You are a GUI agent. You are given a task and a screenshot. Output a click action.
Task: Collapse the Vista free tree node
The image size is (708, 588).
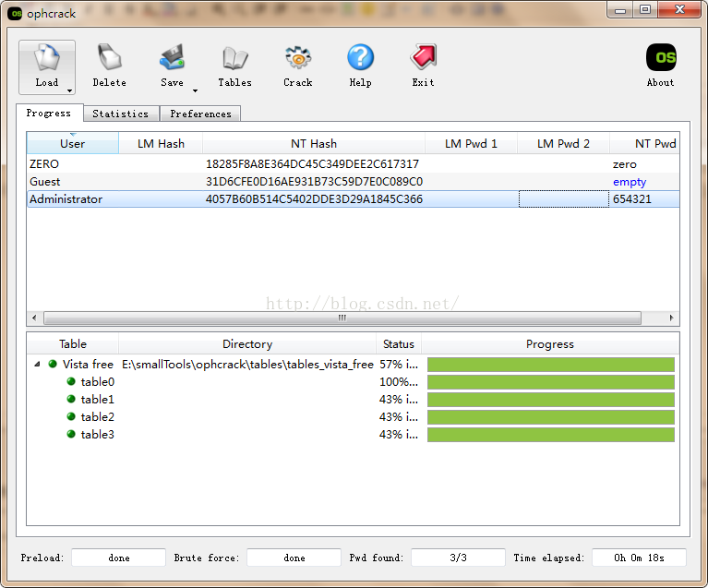pos(38,364)
